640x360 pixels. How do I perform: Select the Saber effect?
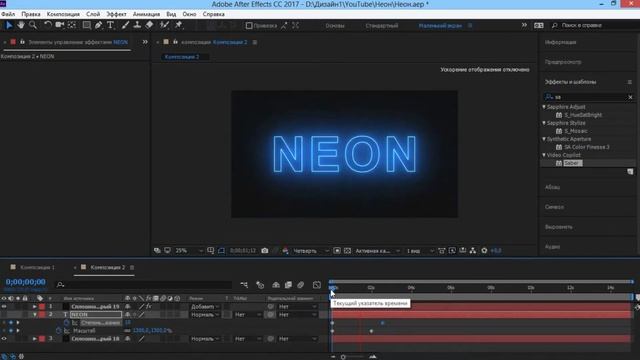click(x=573, y=163)
